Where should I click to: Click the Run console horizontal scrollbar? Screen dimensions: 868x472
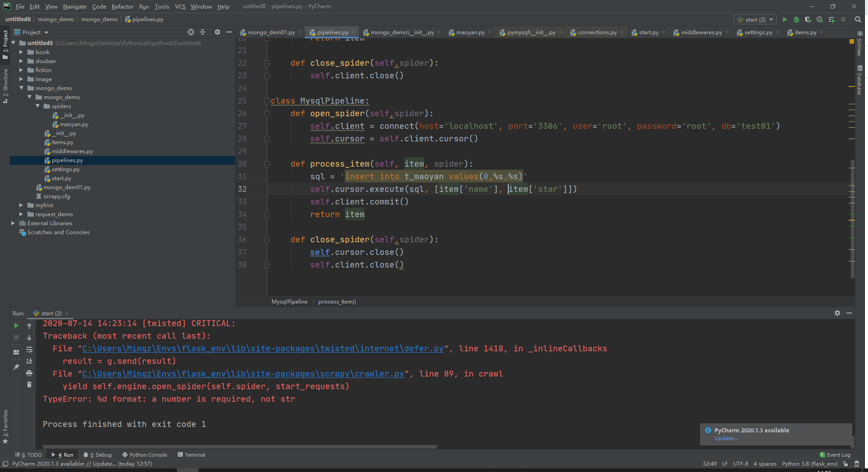click(x=240, y=447)
